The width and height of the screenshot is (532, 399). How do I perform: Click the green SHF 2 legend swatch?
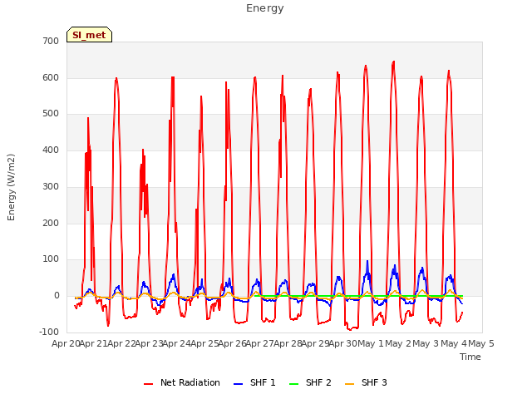click(x=293, y=384)
